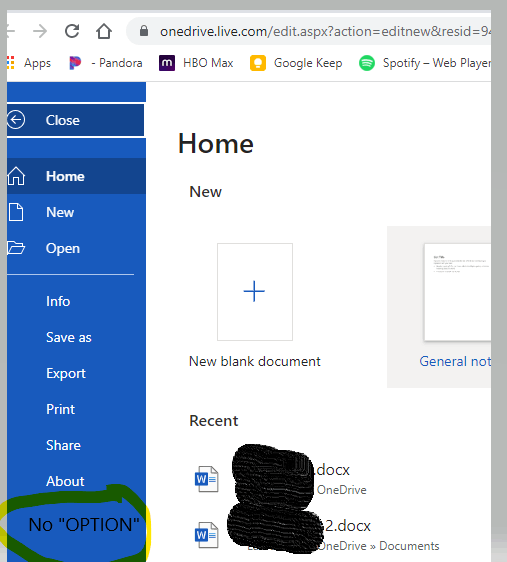Click the OneDrive » Documents location text
This screenshot has width=507, height=562.
pyautogui.click(x=378, y=546)
